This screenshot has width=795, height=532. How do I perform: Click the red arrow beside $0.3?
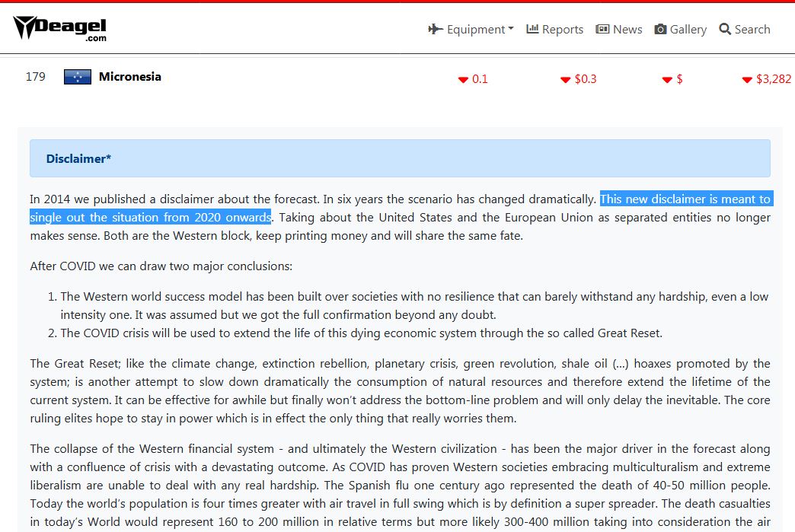[x=565, y=80]
